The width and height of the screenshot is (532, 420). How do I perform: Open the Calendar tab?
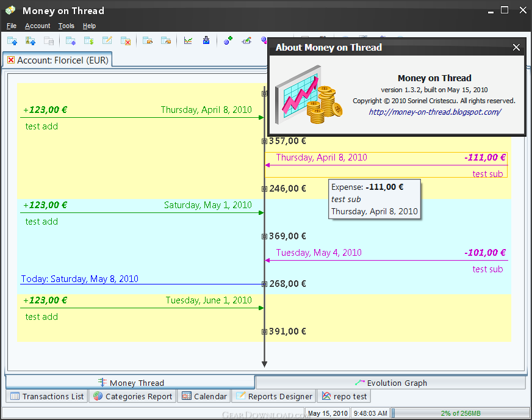204,396
